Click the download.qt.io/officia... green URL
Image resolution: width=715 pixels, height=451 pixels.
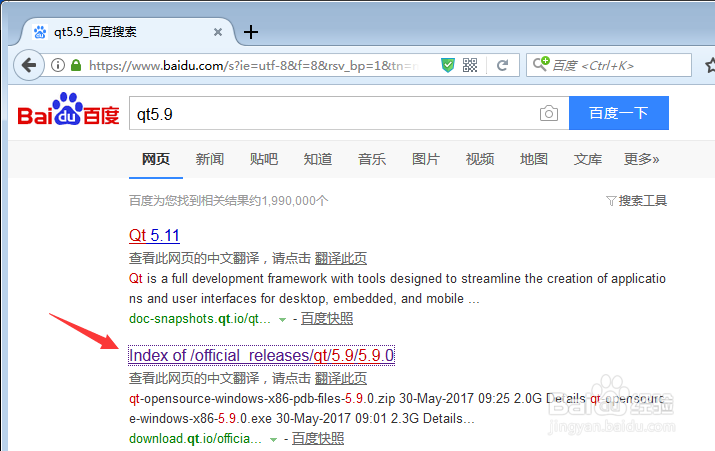(195, 438)
